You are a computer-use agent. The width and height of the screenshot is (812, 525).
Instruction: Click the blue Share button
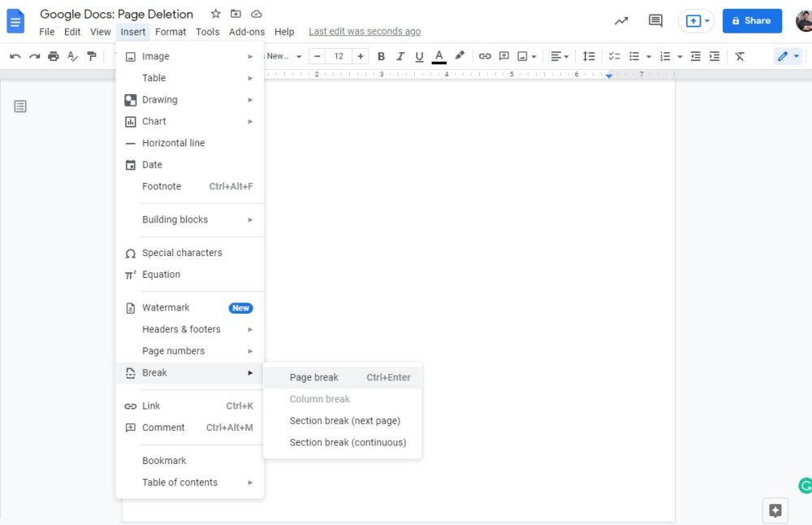click(752, 21)
